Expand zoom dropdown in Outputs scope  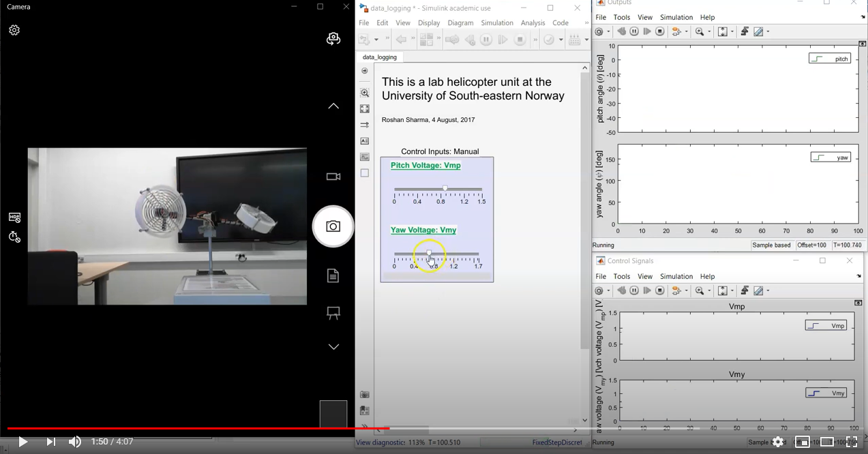click(709, 32)
